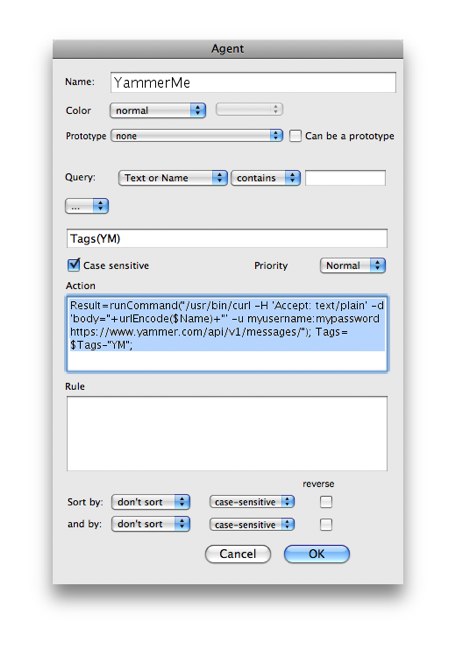Screen dimensions: 456x650
Task: Open the Text or Name query dropdown
Action: pos(172,178)
